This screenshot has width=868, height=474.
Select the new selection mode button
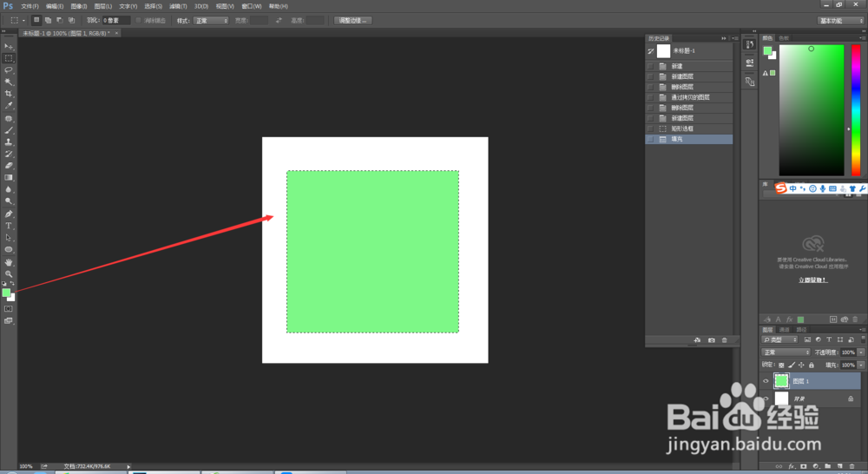coord(36,21)
